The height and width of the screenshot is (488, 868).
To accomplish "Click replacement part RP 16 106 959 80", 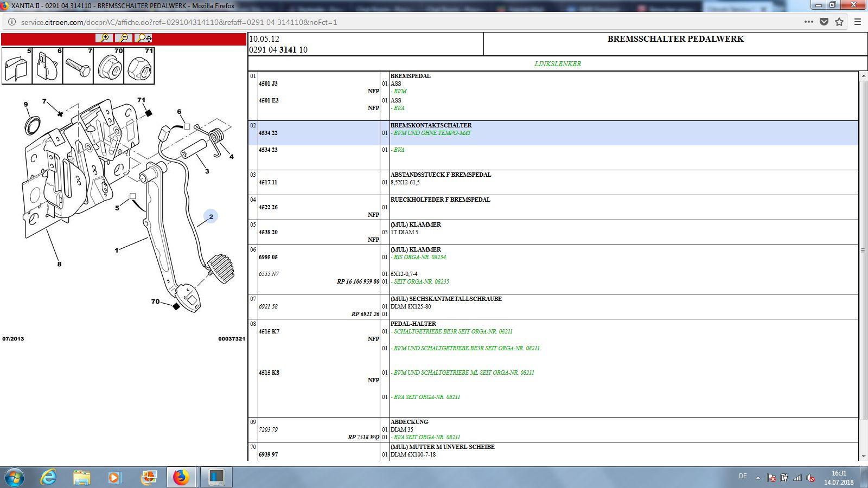I will pos(358,282).
